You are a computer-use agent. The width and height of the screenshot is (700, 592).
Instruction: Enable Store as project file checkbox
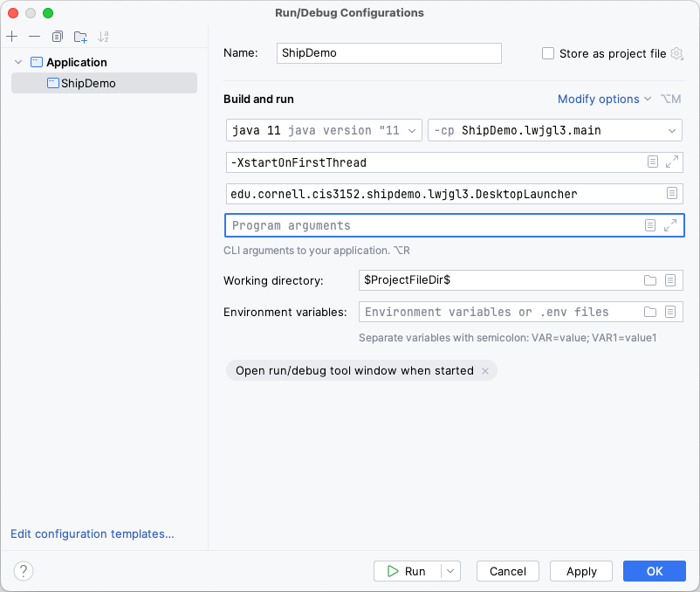coord(548,53)
